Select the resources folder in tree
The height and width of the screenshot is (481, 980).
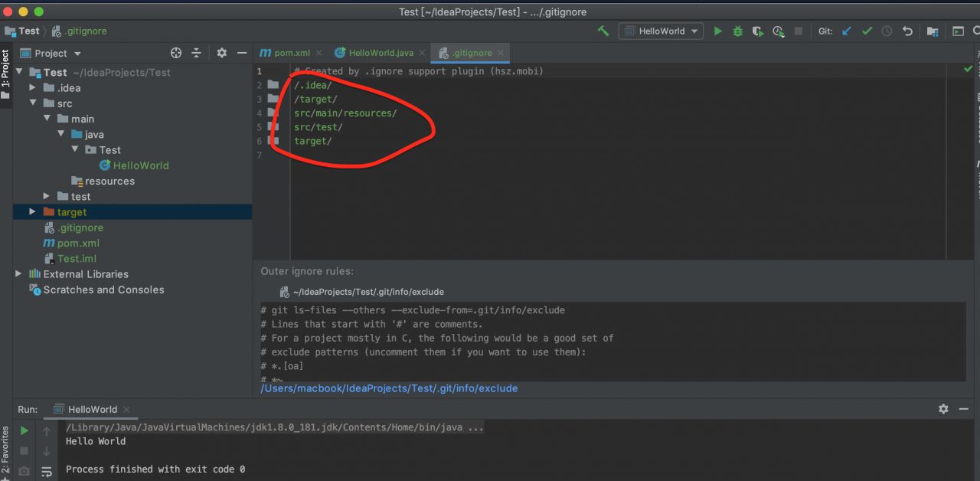[103, 181]
